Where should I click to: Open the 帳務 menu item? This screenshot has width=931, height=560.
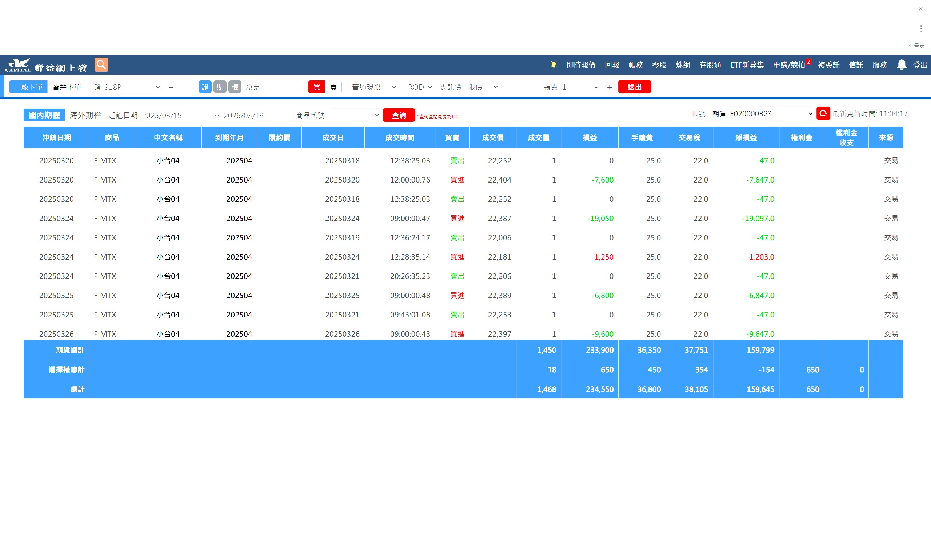click(635, 65)
